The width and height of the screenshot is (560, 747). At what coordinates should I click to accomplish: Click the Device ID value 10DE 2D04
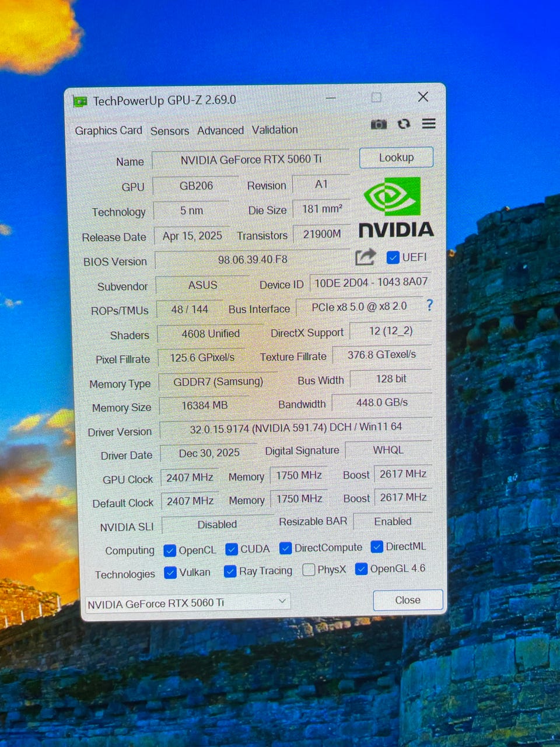(371, 282)
